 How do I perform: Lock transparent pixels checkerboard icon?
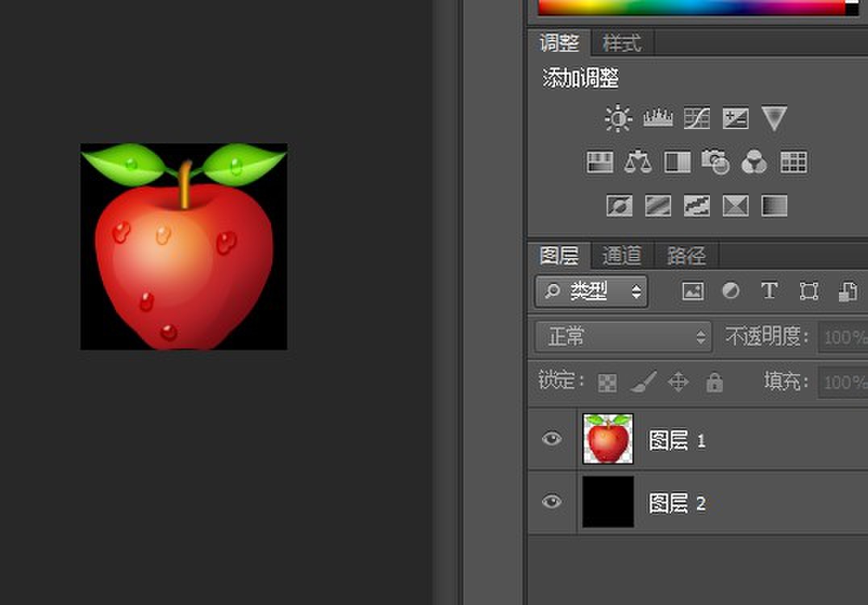click(x=607, y=382)
